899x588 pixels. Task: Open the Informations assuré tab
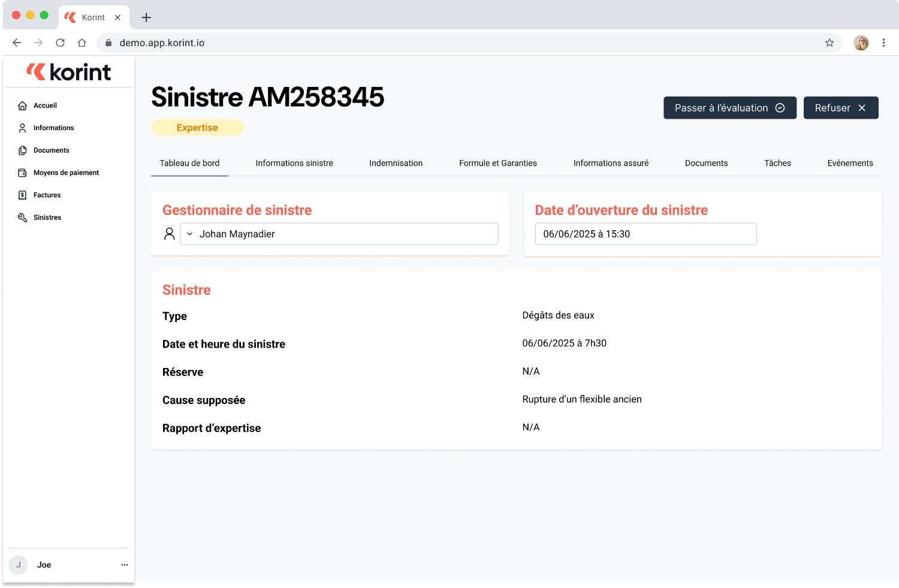coord(611,163)
